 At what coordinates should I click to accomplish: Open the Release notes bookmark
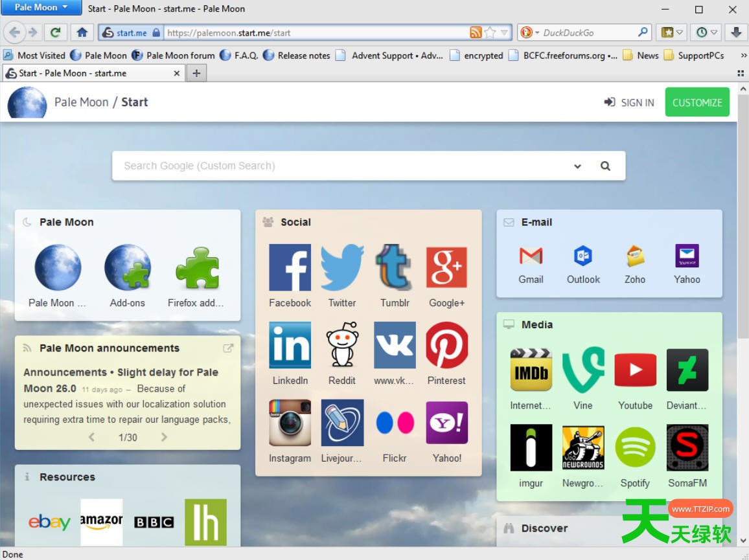[297, 56]
